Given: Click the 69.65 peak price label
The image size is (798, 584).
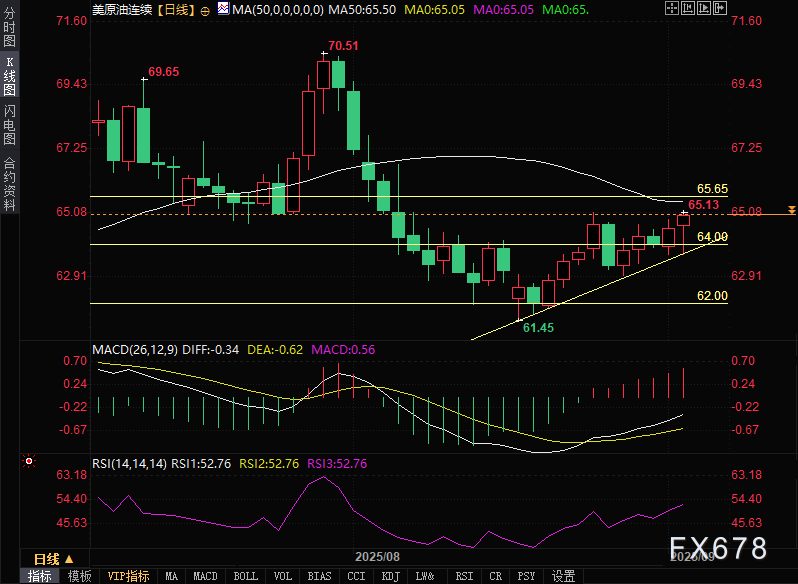Looking at the screenshot, I should (163, 72).
